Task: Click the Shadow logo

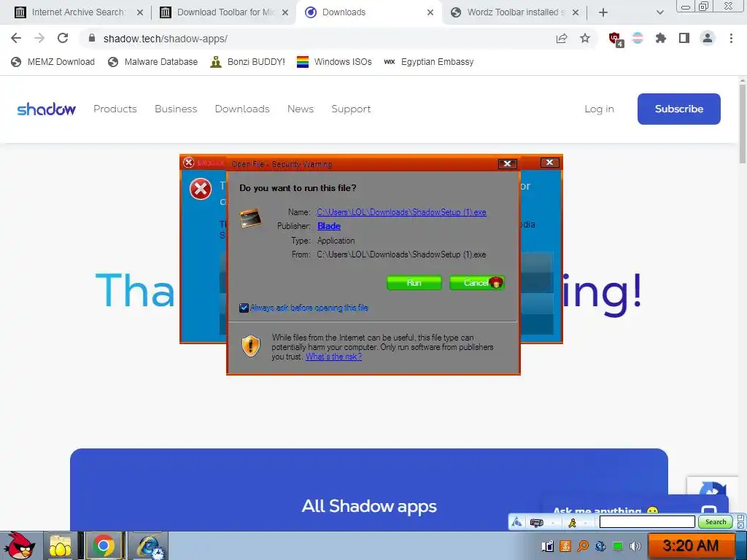Action: [x=46, y=109]
